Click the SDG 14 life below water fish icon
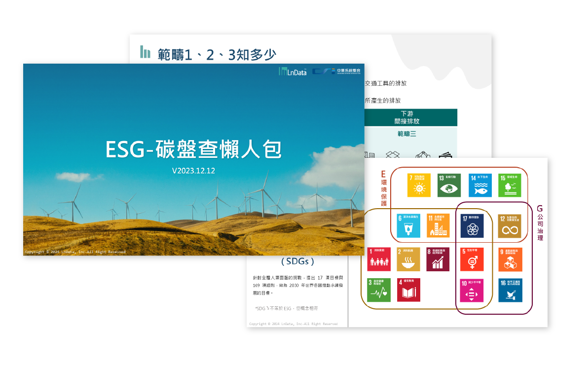The width and height of the screenshot is (588, 366). click(x=480, y=185)
